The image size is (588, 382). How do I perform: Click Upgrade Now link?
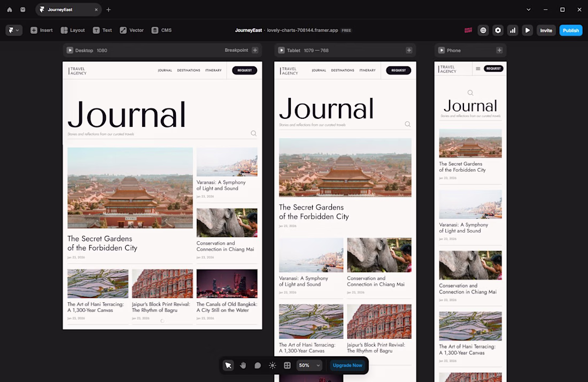pyautogui.click(x=347, y=365)
